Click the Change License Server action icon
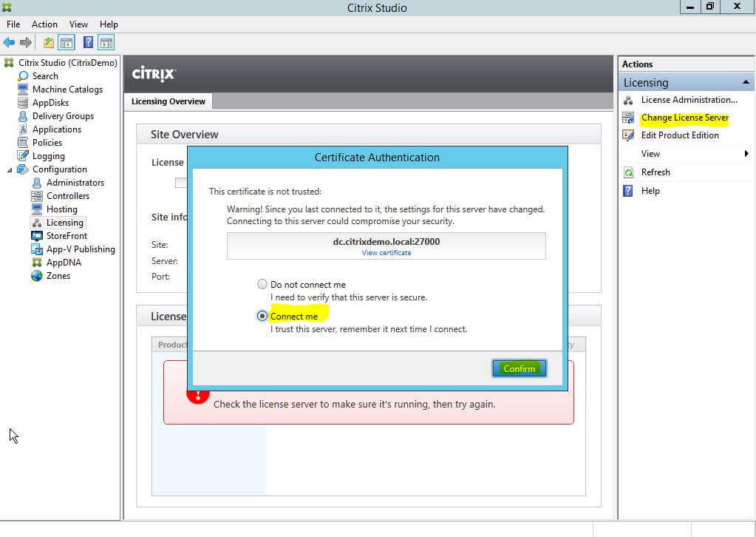 tap(628, 118)
